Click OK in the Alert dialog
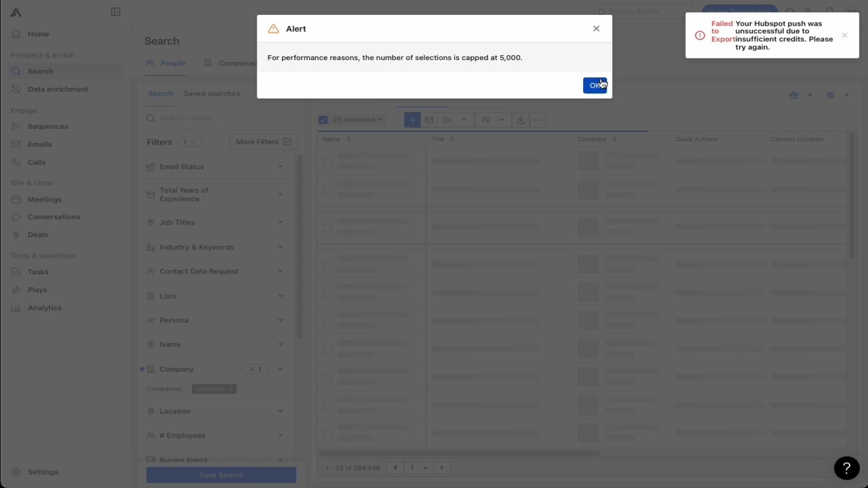868x488 pixels. pyautogui.click(x=595, y=85)
